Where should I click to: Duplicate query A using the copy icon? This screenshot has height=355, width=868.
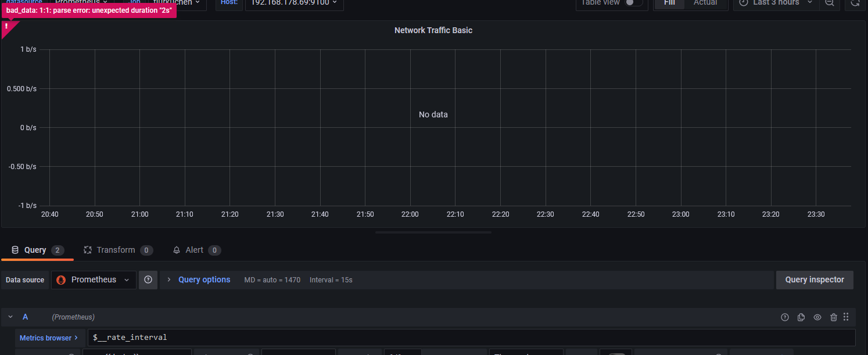801,317
